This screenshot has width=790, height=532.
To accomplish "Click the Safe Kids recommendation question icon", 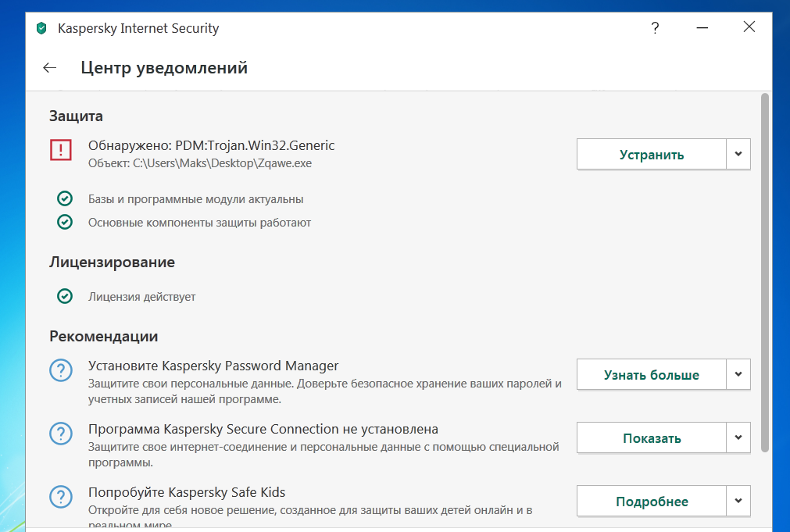I will click(61, 496).
